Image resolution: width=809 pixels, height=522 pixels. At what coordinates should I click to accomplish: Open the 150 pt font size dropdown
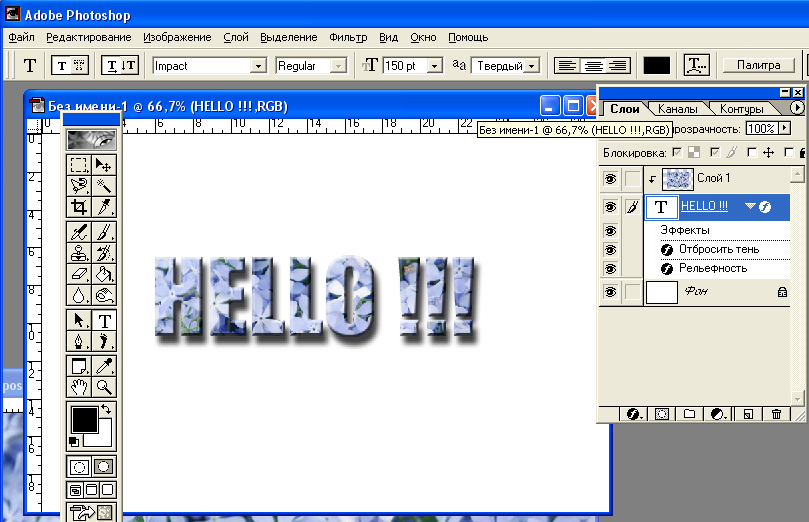pos(435,66)
